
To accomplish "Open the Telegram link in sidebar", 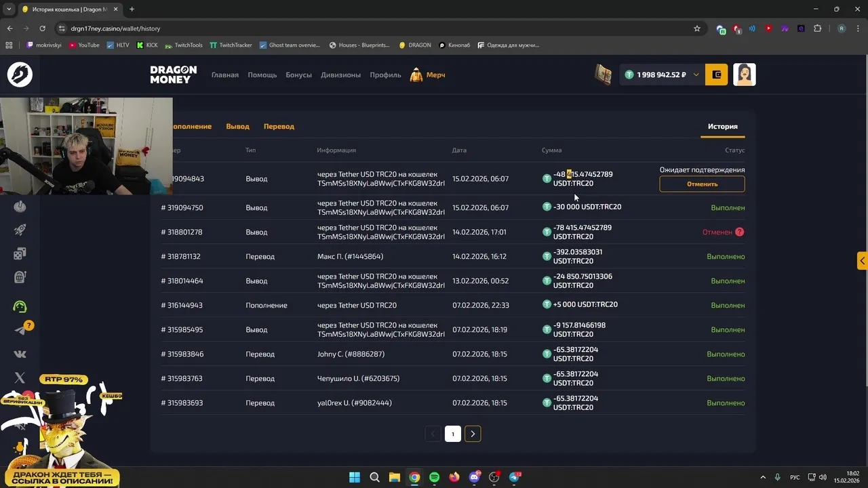I will coord(20,330).
